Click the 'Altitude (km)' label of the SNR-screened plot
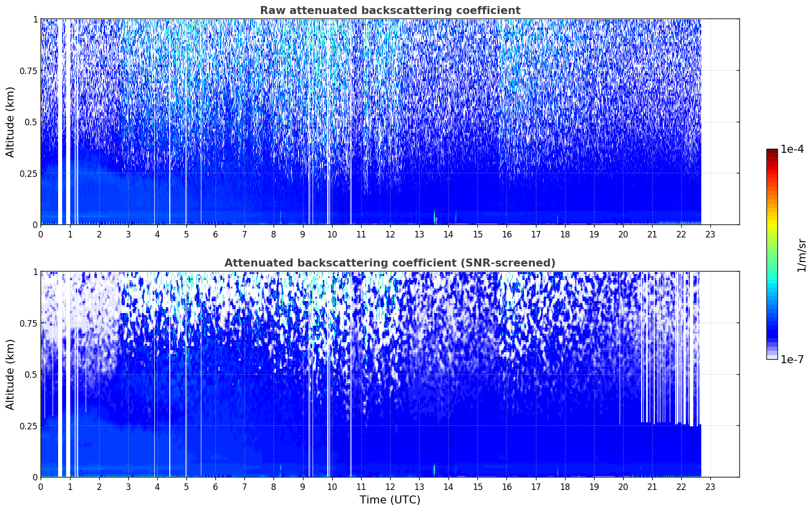The height and width of the screenshot is (511, 812). (x=11, y=374)
